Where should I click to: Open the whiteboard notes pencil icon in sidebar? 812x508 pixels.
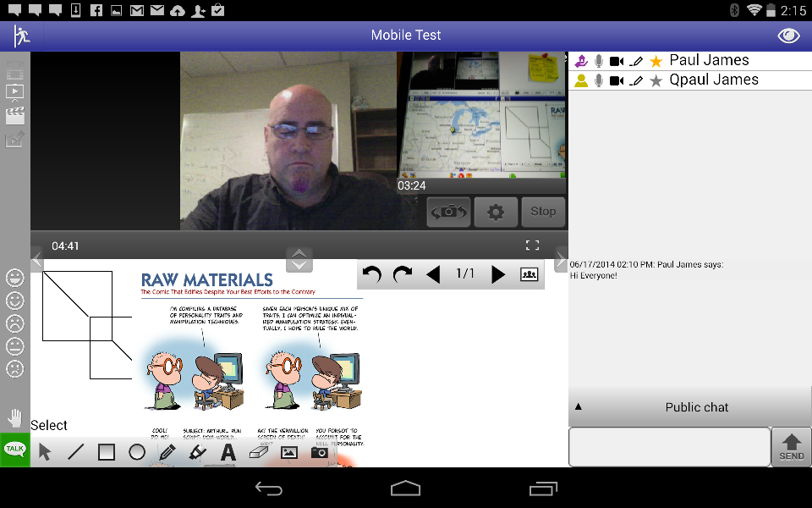(15, 140)
